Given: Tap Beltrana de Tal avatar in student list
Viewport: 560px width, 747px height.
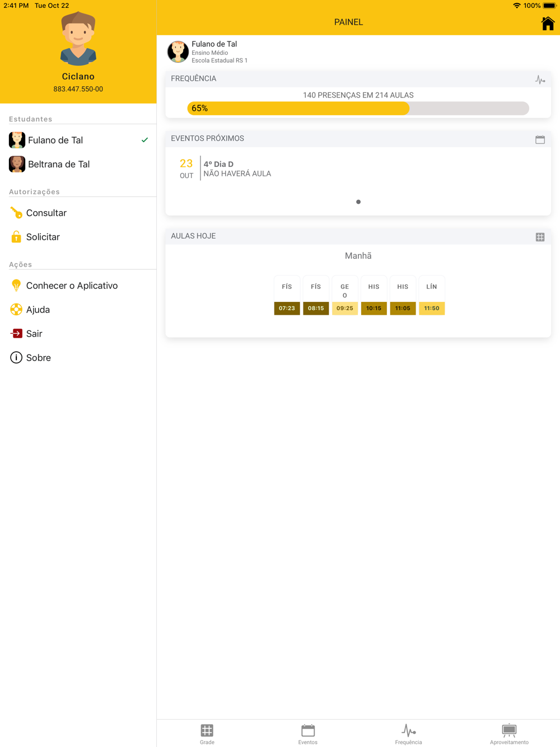Looking at the screenshot, I should pos(17,164).
